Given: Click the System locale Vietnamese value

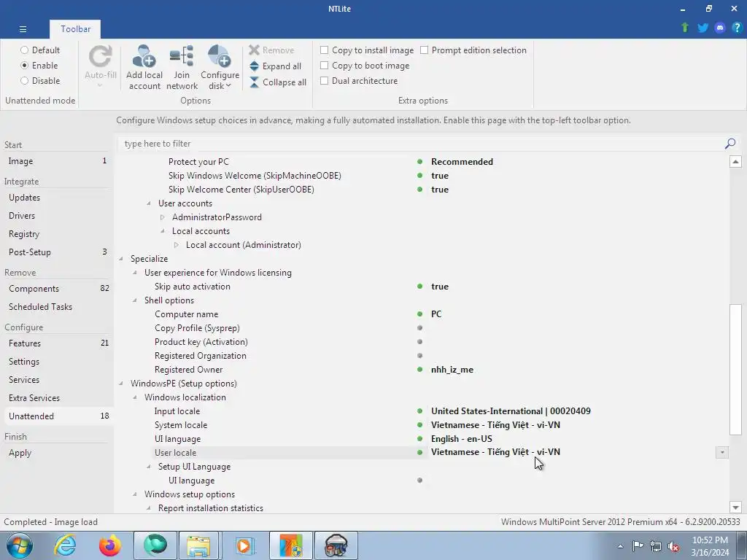Looking at the screenshot, I should [495, 425].
